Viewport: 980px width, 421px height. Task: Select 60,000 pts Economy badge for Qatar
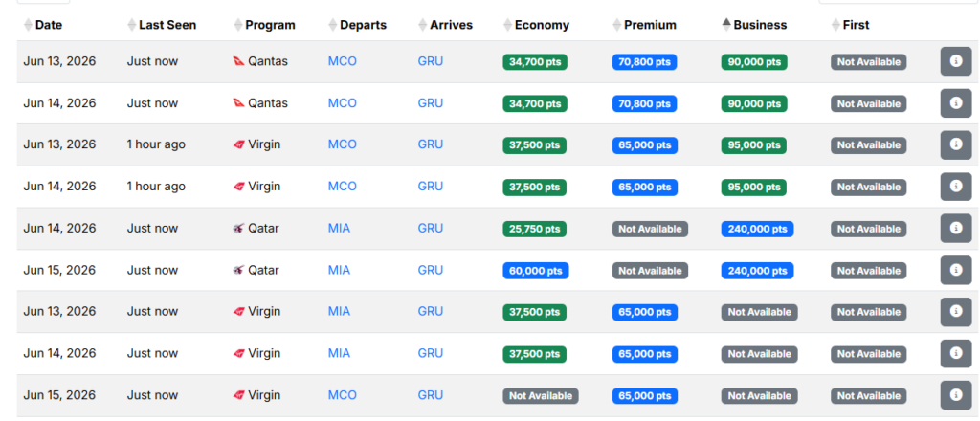[x=536, y=271]
